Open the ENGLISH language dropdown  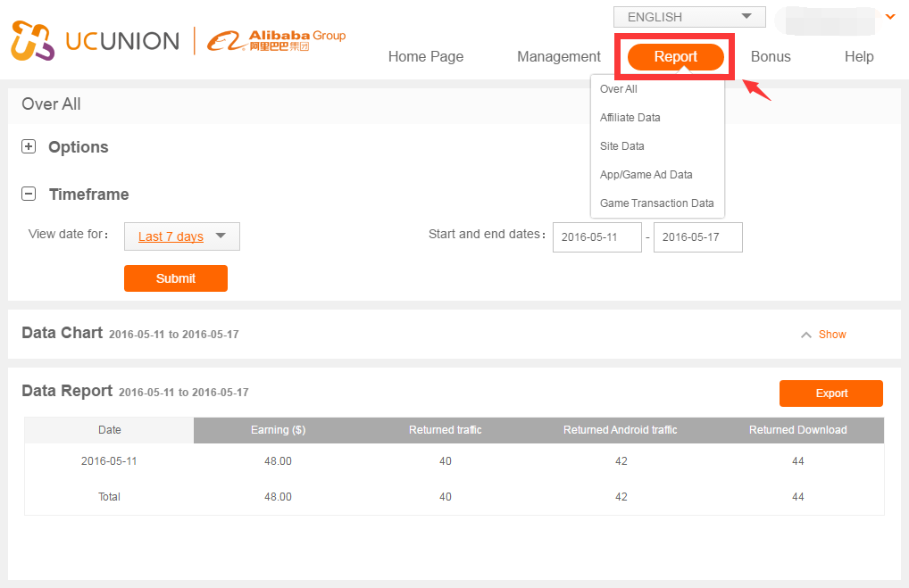click(x=688, y=17)
